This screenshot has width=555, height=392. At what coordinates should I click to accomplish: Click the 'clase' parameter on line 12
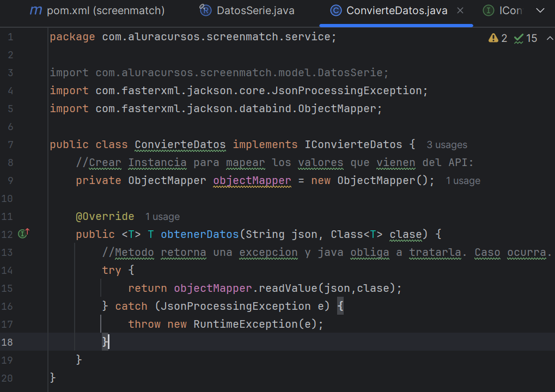[x=406, y=235]
